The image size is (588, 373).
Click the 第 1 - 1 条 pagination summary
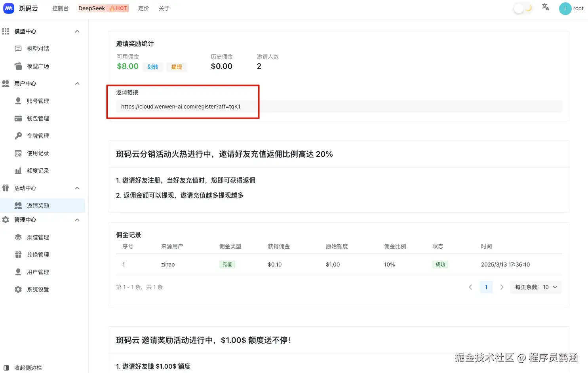[139, 287]
